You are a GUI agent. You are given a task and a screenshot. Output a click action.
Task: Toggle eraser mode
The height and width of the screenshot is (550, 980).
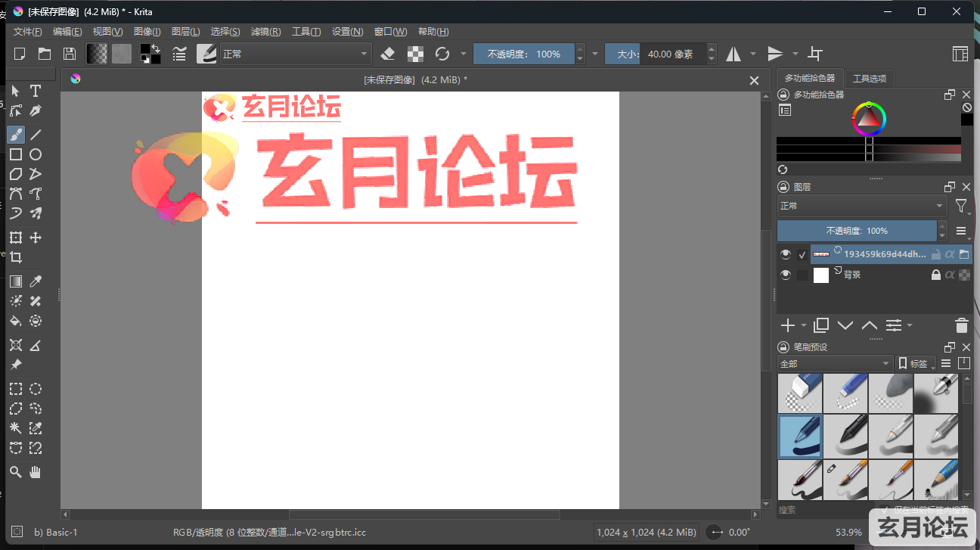coord(388,54)
